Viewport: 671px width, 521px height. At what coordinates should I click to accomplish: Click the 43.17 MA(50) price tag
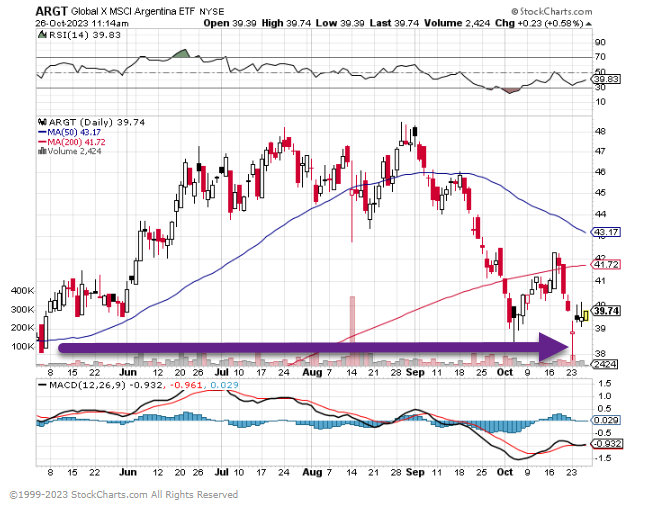(x=606, y=232)
